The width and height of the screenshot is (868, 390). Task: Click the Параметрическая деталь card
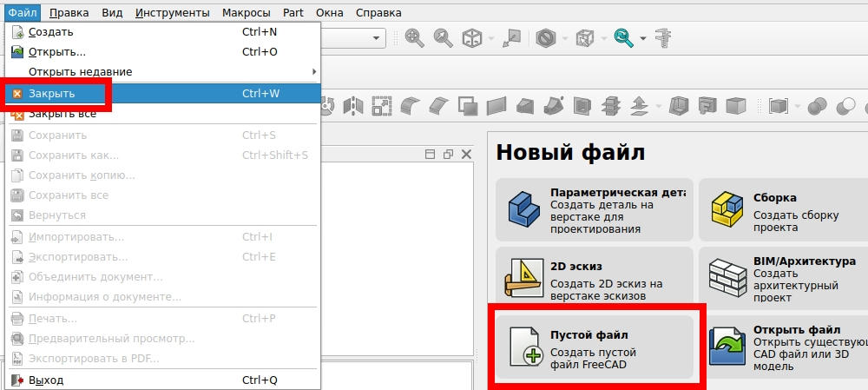click(x=594, y=210)
